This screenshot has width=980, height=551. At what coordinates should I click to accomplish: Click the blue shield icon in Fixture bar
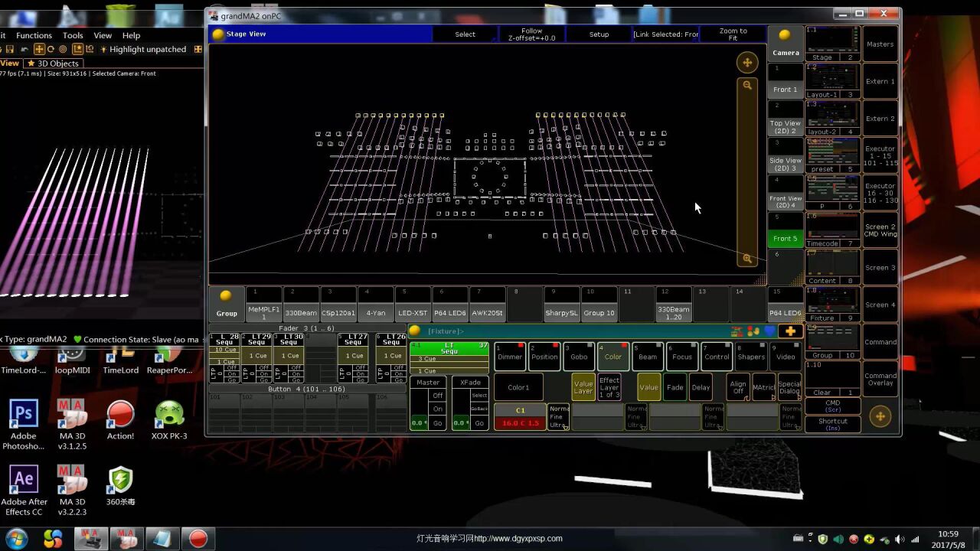point(769,331)
